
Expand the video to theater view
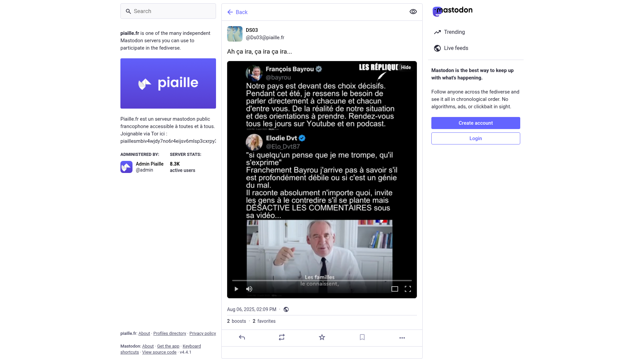tap(395, 289)
